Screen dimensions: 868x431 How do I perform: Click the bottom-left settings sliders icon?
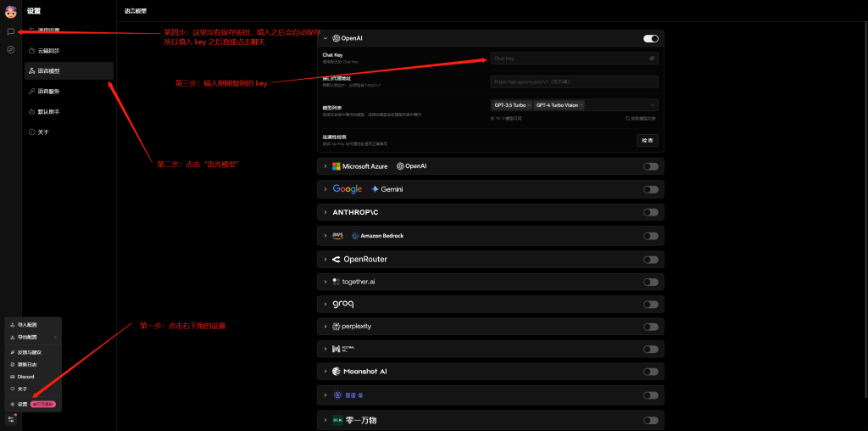click(x=11, y=419)
